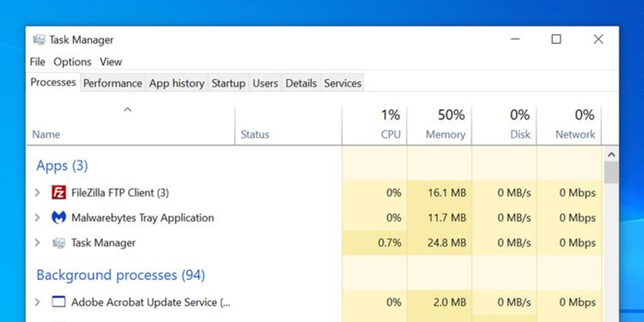644x322 pixels.
Task: Sort by the Network column header
Action: (x=569, y=125)
